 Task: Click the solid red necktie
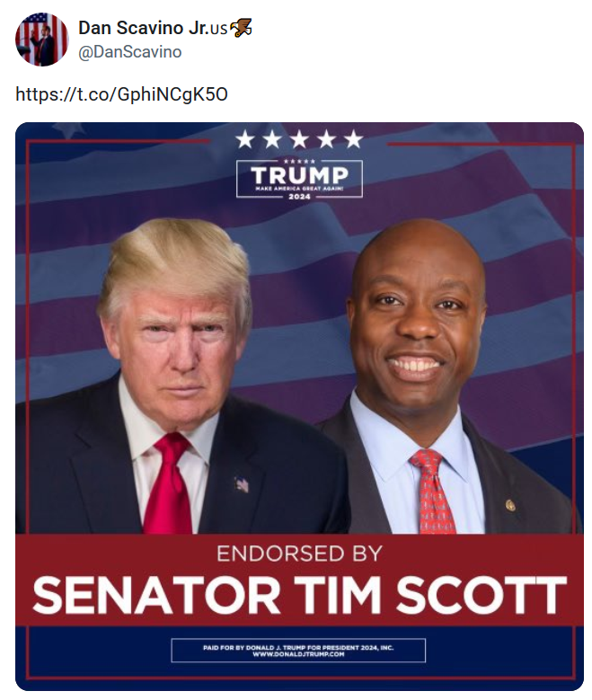click(167, 483)
